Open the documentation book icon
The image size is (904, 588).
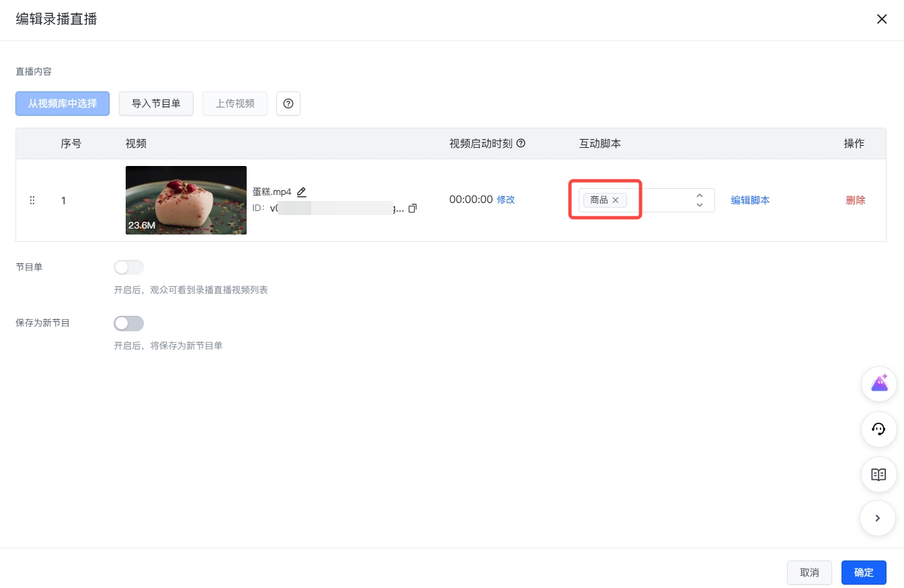[x=879, y=474]
